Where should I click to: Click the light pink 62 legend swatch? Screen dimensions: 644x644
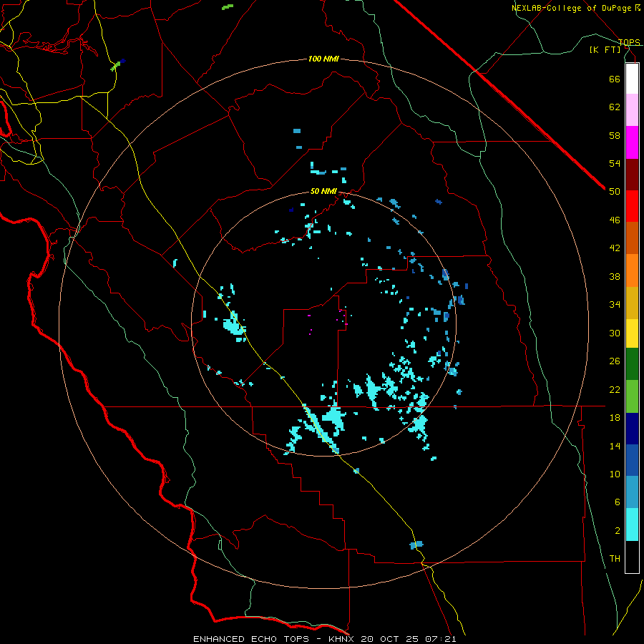tap(632, 109)
